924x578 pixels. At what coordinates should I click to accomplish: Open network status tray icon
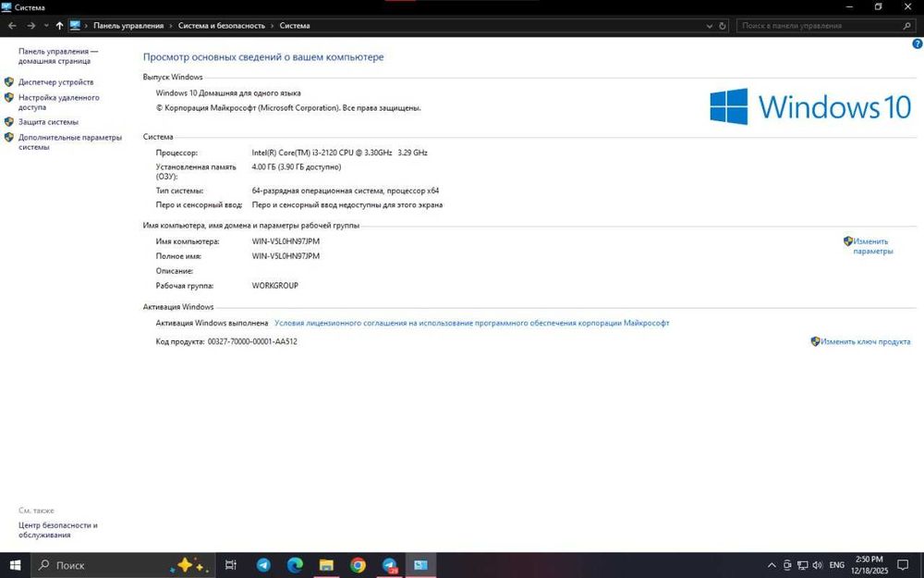tap(803, 565)
